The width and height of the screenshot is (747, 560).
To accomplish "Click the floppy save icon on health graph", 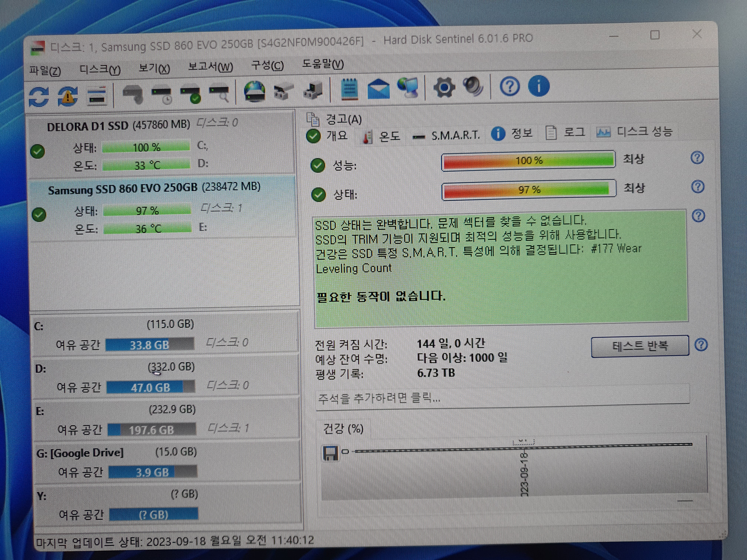I will pos(330,453).
